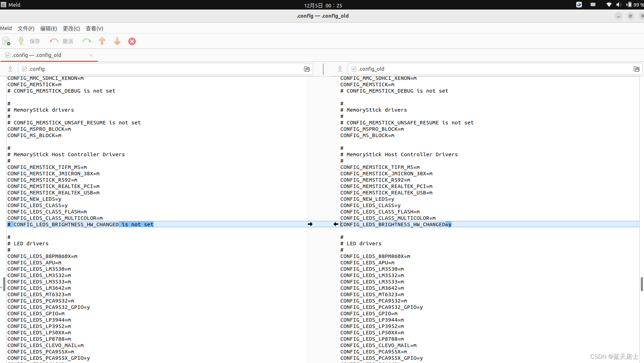This screenshot has height=363, width=644.
Task: Click the '# CONFIG_LEDS_BRIGHTNESS_HW_CHANGED is not set' line
Action: [x=80, y=224]
